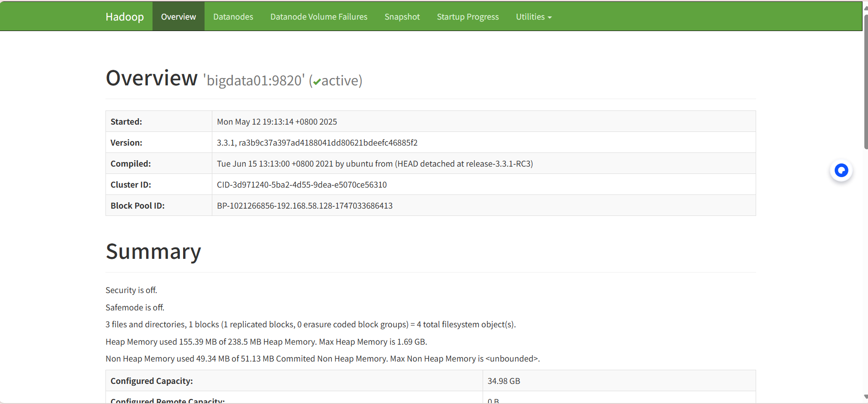Image resolution: width=868 pixels, height=404 pixels.
Task: Click the green active checkmark icon
Action: (317, 82)
